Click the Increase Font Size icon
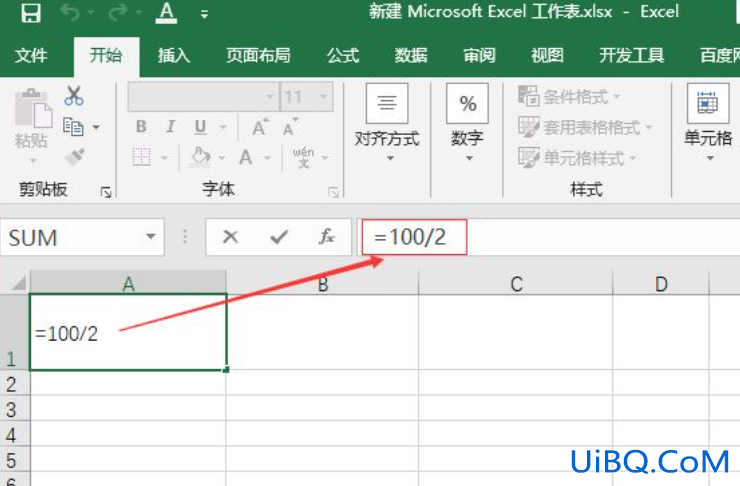The height and width of the screenshot is (486, 740). click(x=261, y=127)
